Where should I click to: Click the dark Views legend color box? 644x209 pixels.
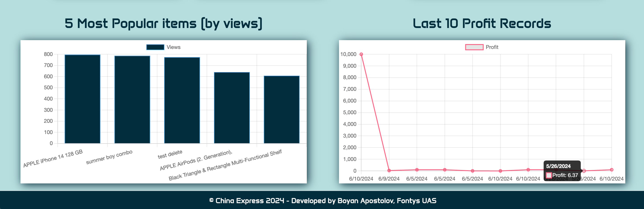coord(155,47)
